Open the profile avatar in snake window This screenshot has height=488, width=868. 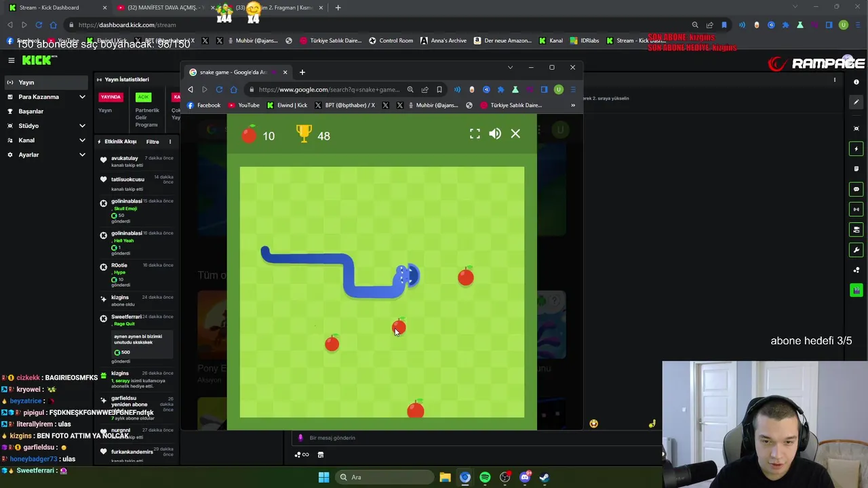point(558,89)
